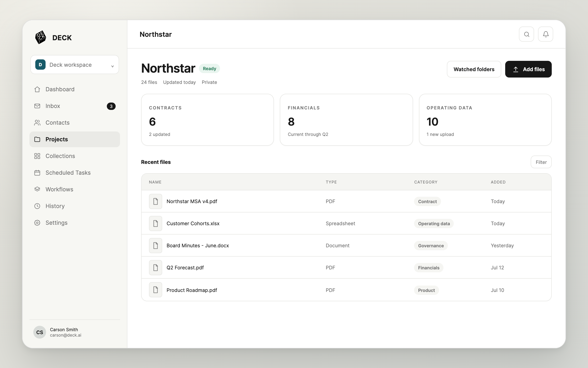Screen dimensions: 588x368
Task: Sort by the NAME column header
Action: coord(155,182)
